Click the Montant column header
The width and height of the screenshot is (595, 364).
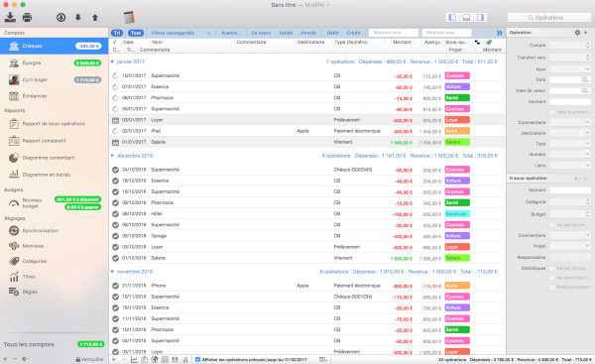402,42
